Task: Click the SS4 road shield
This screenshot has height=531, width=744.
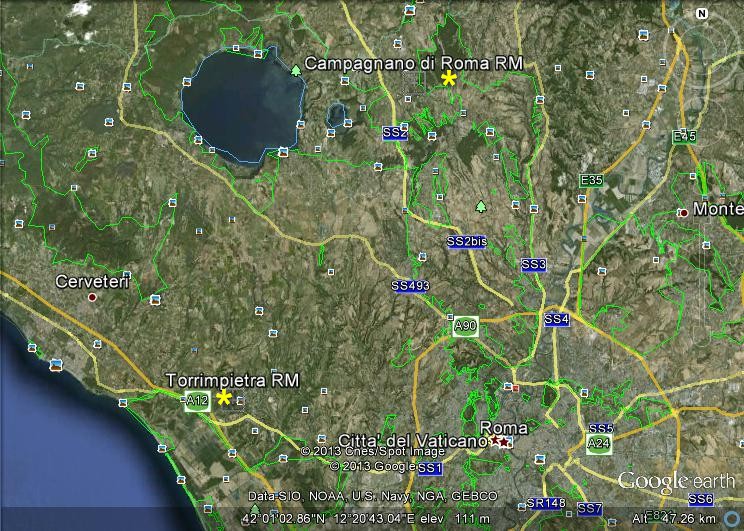Action: click(x=557, y=319)
